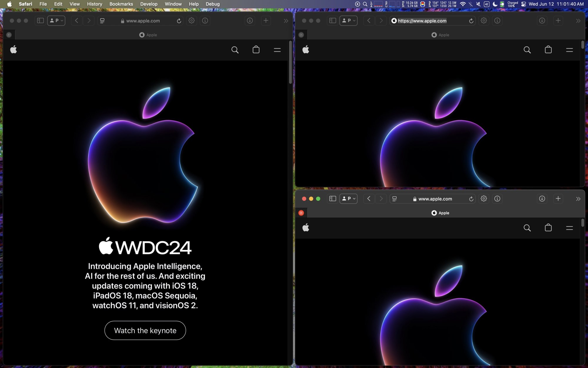The width and height of the screenshot is (588, 368).
Task: Open the shopping bag in the left window
Action: tap(256, 50)
